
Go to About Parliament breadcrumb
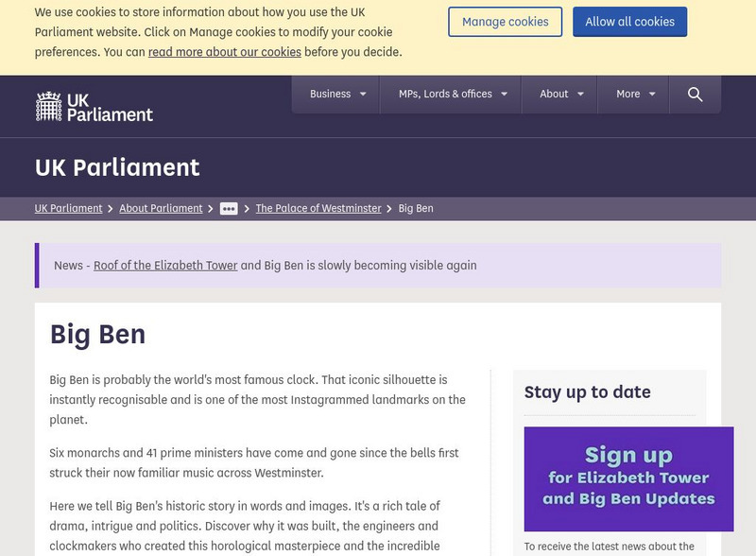[161, 208]
